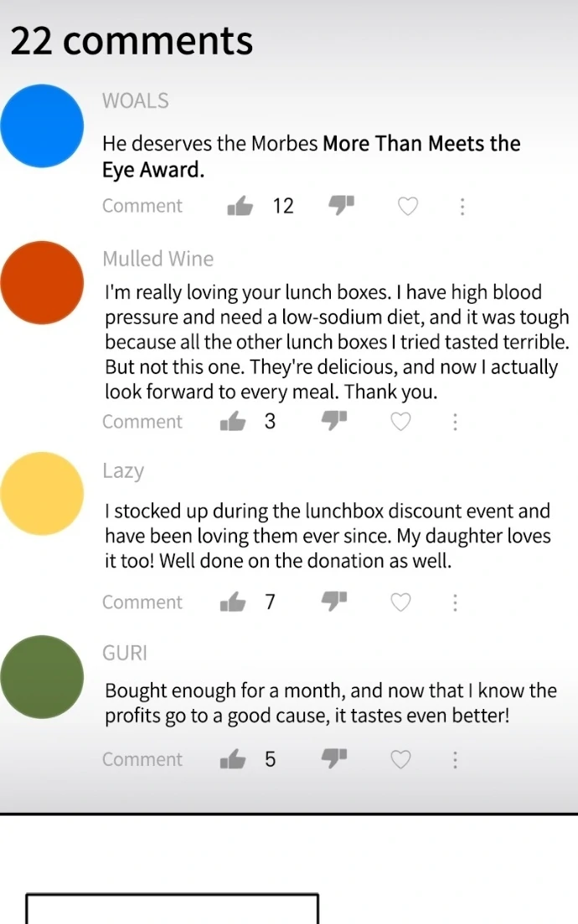578x924 pixels.
Task: Click the empty box below comments
Action: point(173,909)
